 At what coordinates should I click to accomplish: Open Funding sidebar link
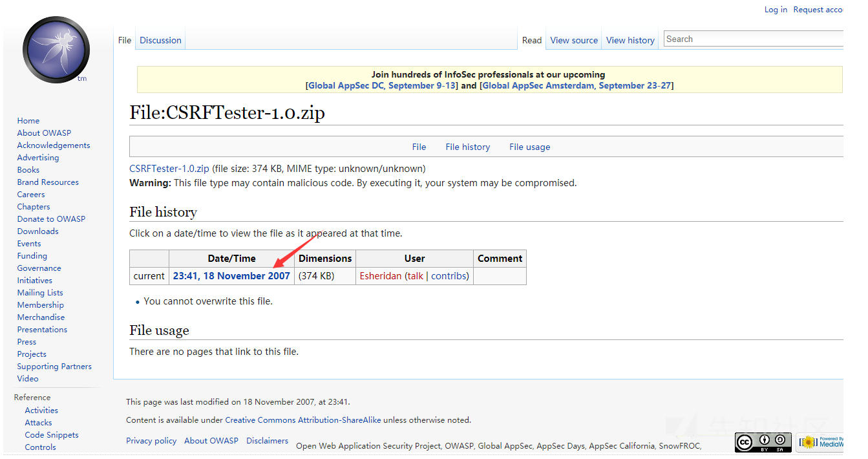[x=32, y=256]
